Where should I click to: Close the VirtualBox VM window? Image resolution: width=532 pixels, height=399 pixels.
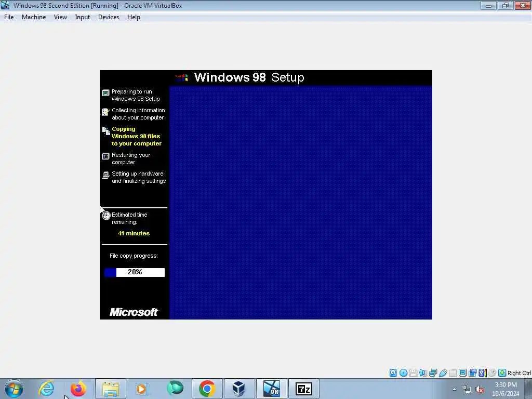[x=523, y=5]
